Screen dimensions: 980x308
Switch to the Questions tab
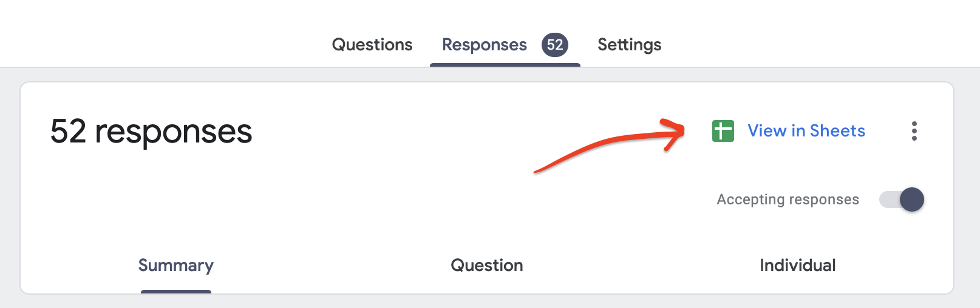(x=372, y=45)
